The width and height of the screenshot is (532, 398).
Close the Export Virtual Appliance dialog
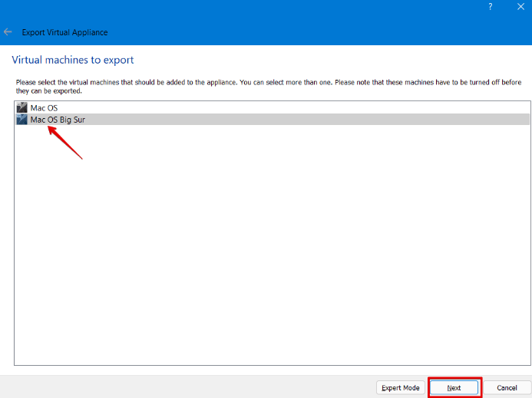(520, 6)
